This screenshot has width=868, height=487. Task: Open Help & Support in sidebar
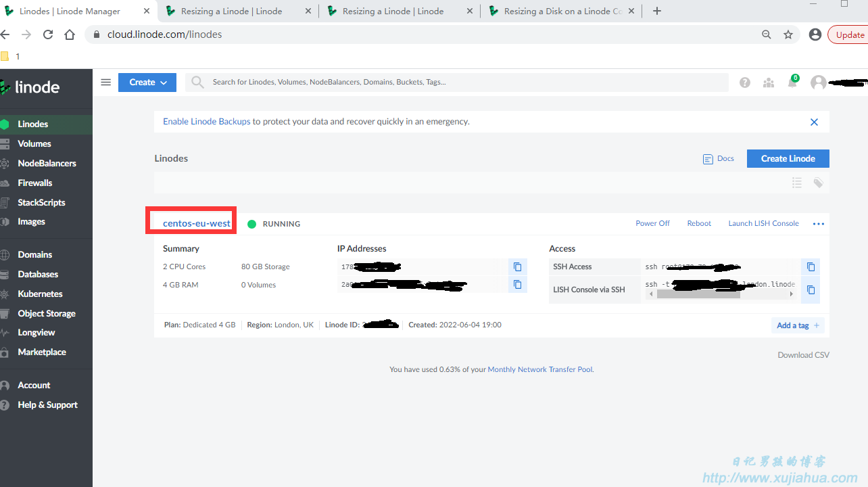[x=46, y=404]
